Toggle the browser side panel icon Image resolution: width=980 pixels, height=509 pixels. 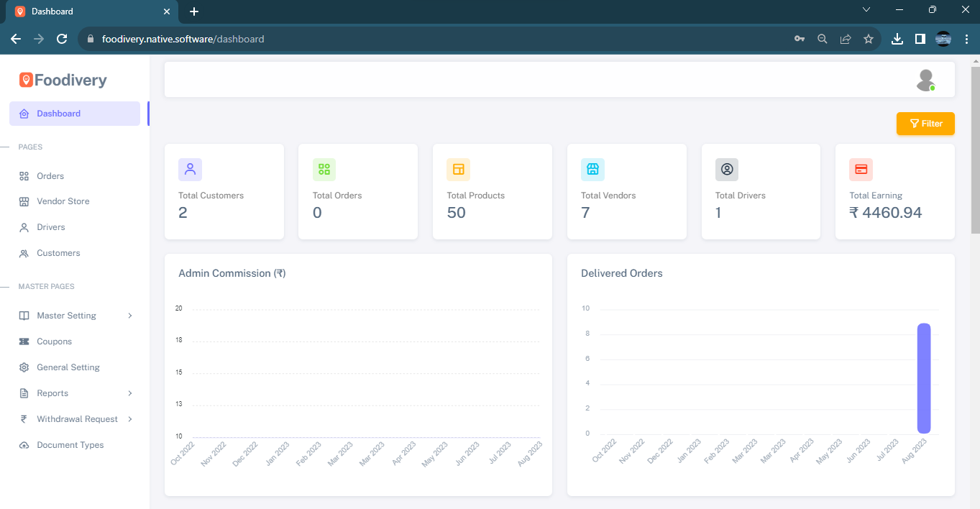[x=920, y=39]
